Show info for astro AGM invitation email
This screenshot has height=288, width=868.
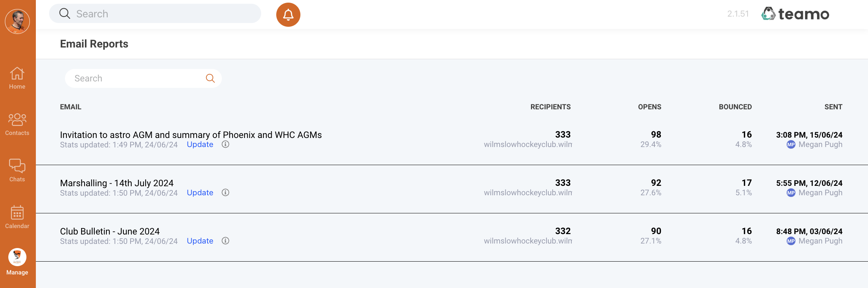click(225, 144)
